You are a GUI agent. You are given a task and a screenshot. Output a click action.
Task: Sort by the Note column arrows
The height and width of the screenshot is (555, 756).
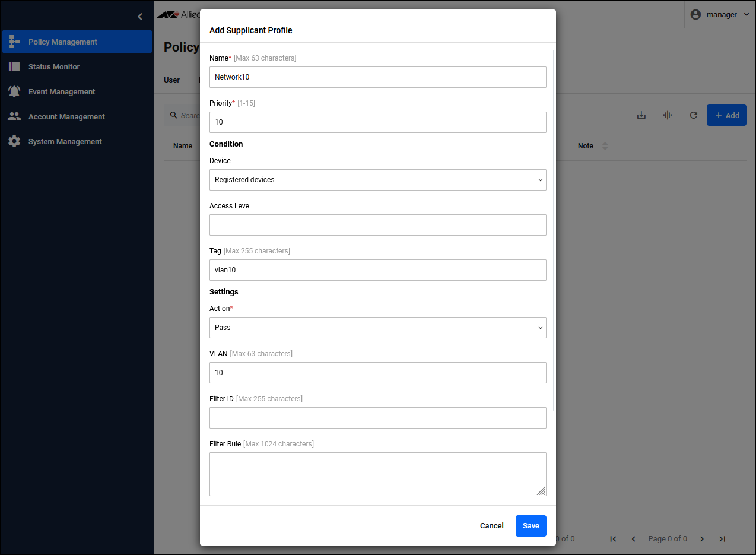click(605, 146)
